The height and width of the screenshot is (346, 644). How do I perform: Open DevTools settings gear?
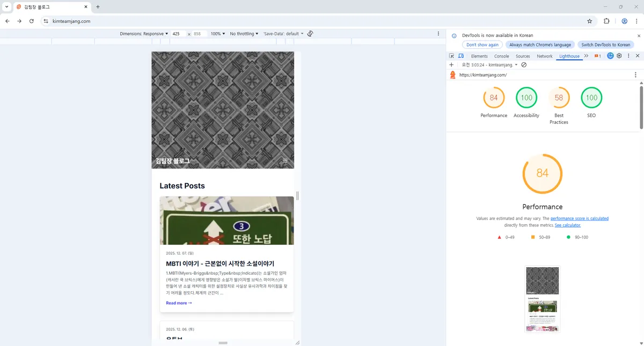[619, 56]
